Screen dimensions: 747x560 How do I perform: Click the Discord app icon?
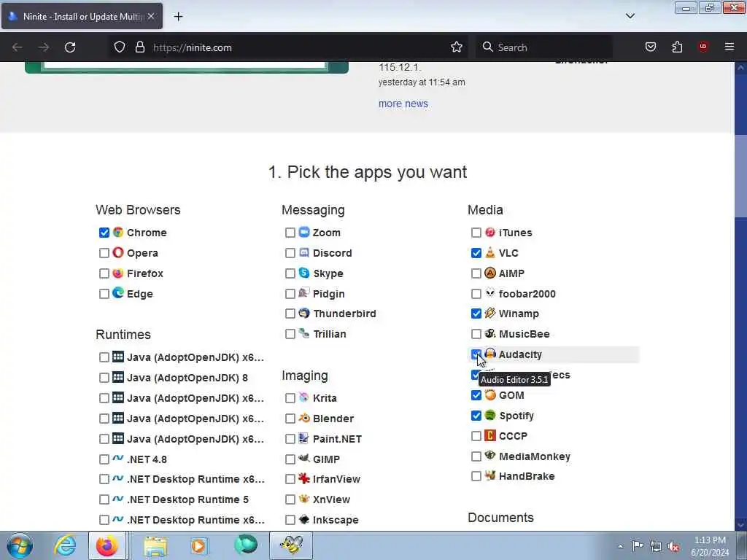[304, 253]
